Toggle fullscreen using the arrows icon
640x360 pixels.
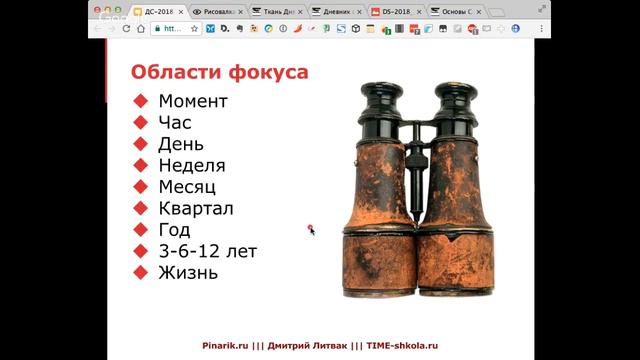coord(542,9)
